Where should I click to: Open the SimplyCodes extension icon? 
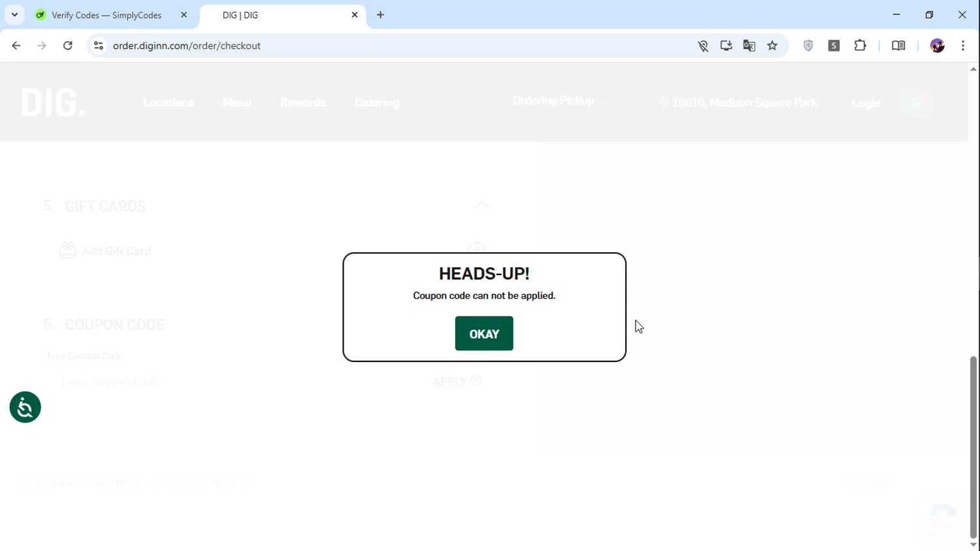834,46
